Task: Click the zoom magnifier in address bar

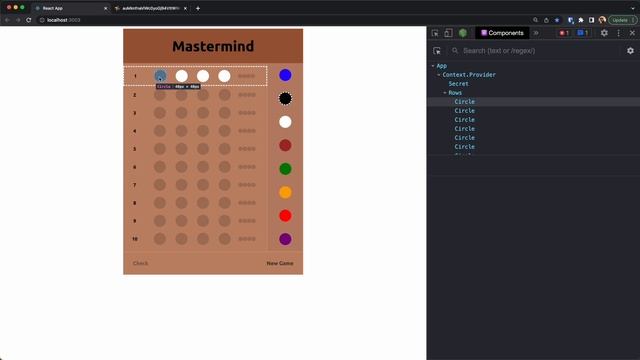Action: pos(536,20)
